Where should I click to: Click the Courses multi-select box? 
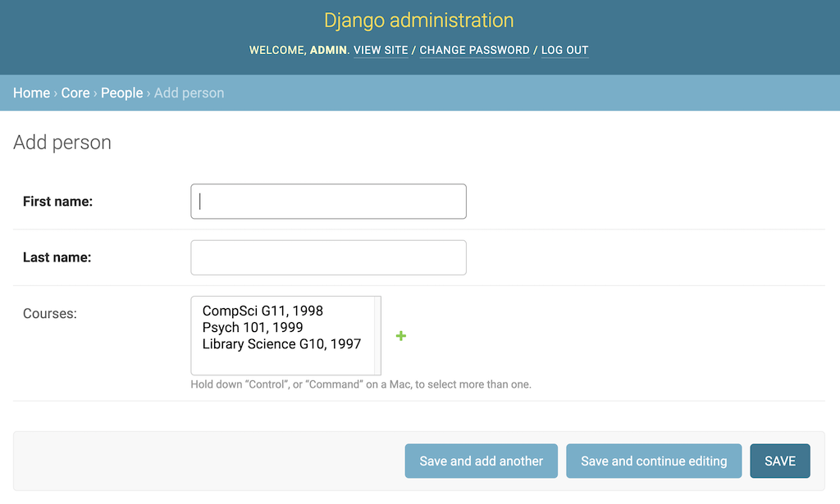tap(285, 335)
